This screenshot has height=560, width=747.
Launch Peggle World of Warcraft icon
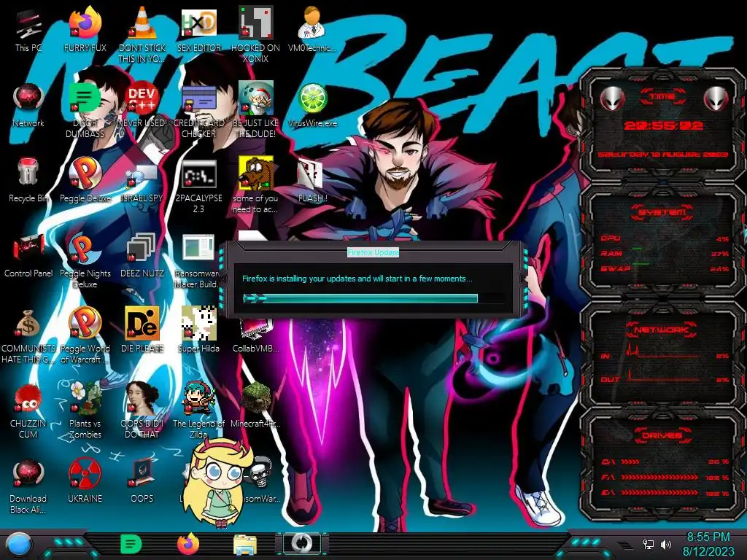85,324
